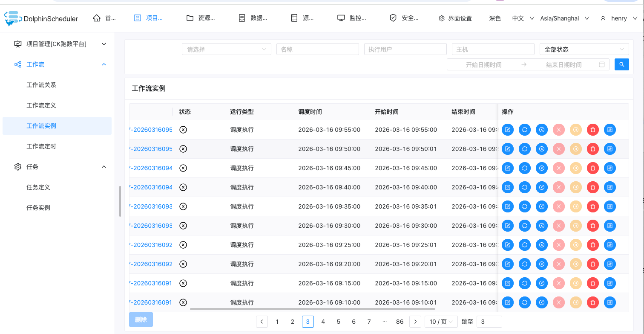Click edit icon for 09:55:00 workflow instance

tap(508, 130)
